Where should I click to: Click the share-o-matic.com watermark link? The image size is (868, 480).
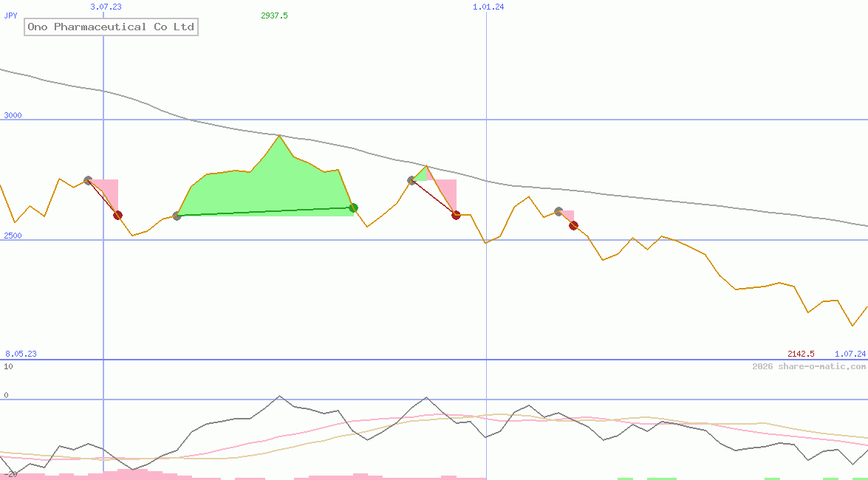(x=809, y=366)
